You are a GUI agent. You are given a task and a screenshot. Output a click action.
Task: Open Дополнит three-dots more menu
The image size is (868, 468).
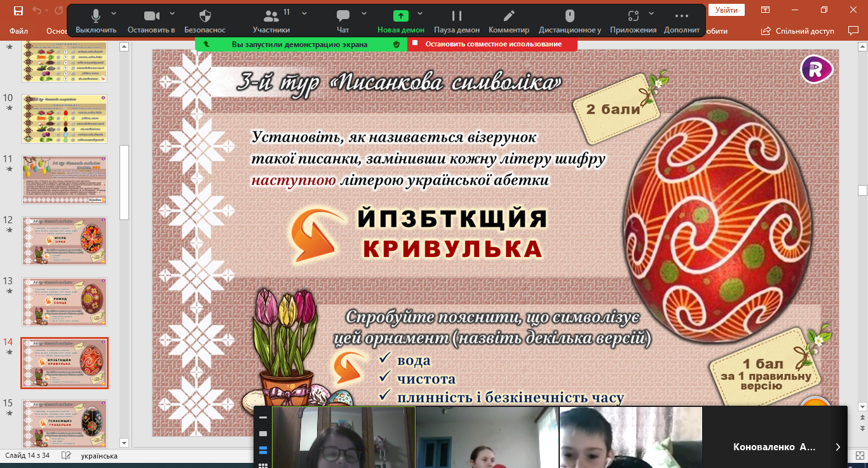tap(682, 22)
